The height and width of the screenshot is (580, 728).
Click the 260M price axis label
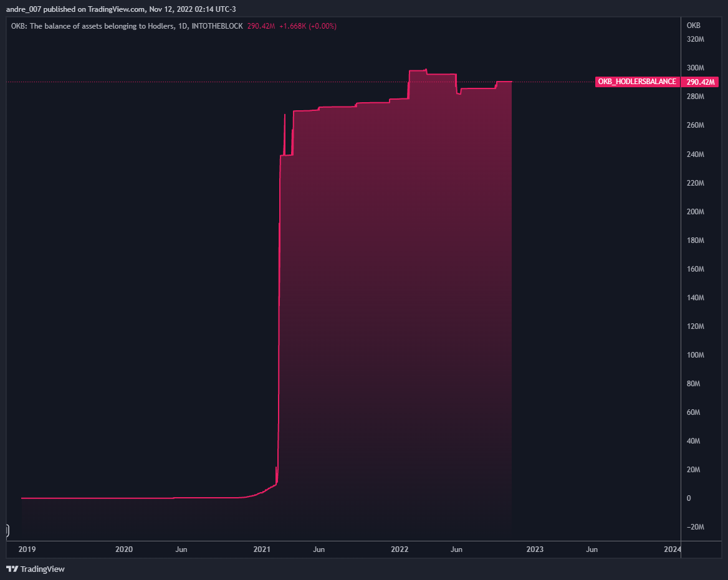[x=696, y=125]
